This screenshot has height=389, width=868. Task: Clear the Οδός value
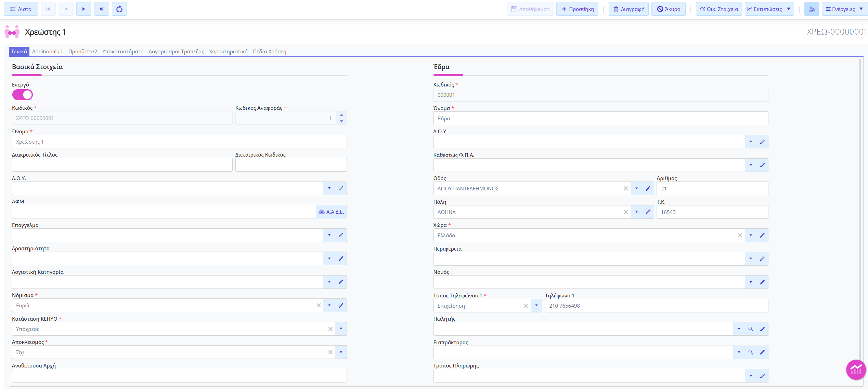click(626, 188)
